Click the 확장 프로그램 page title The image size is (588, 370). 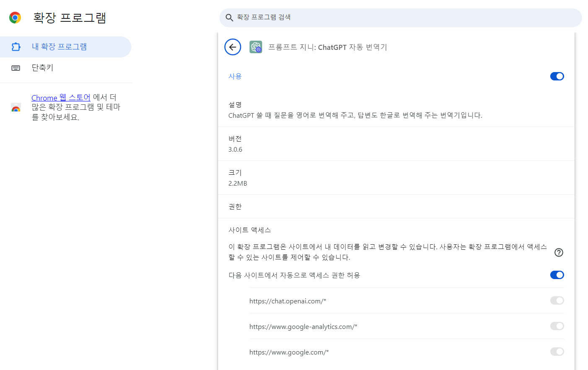pyautogui.click(x=70, y=18)
